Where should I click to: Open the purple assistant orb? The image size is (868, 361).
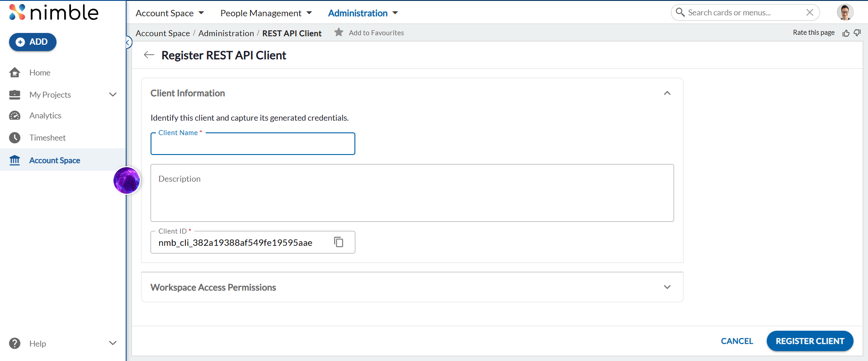[x=127, y=180]
